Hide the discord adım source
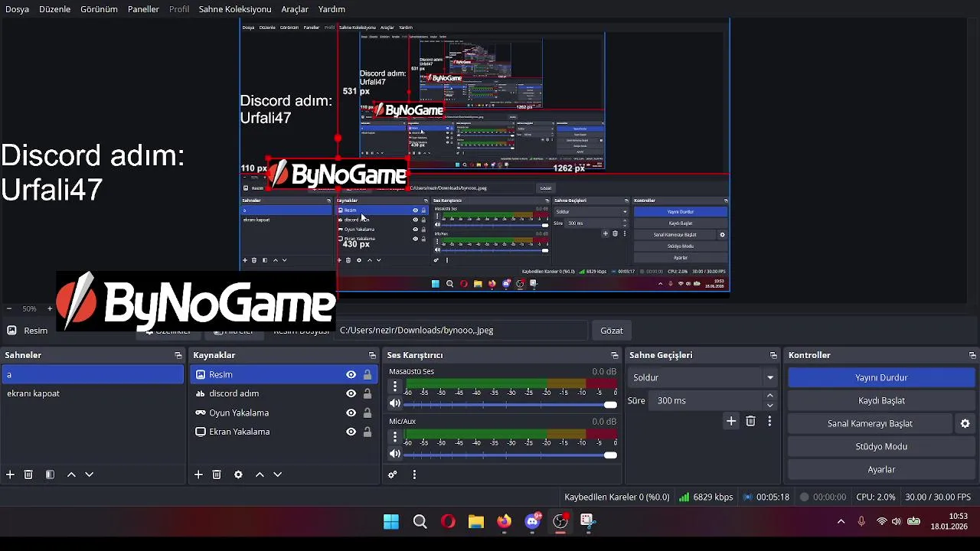This screenshot has height=551, width=980. pyautogui.click(x=351, y=393)
